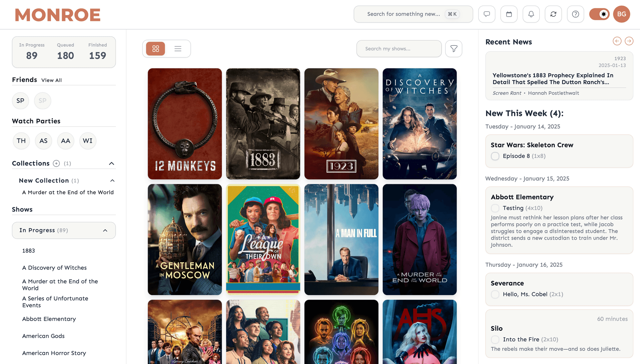Open A Man in Full poster
The image size is (640, 364).
click(x=341, y=239)
